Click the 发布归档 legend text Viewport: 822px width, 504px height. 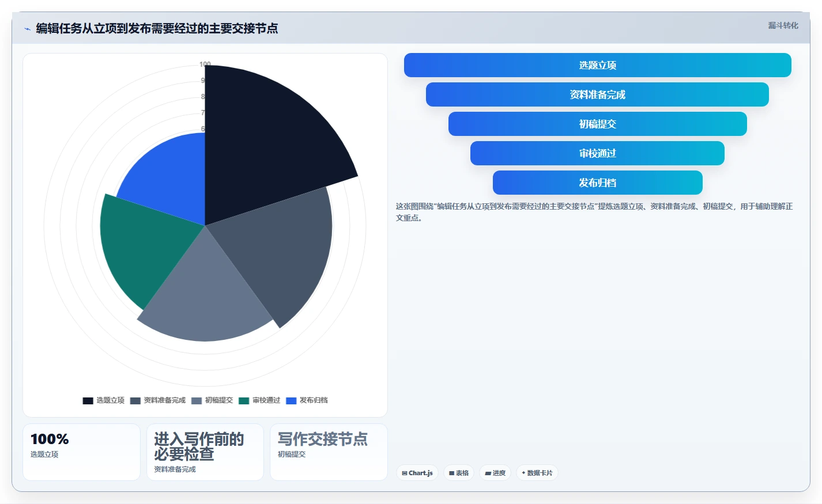[314, 400]
